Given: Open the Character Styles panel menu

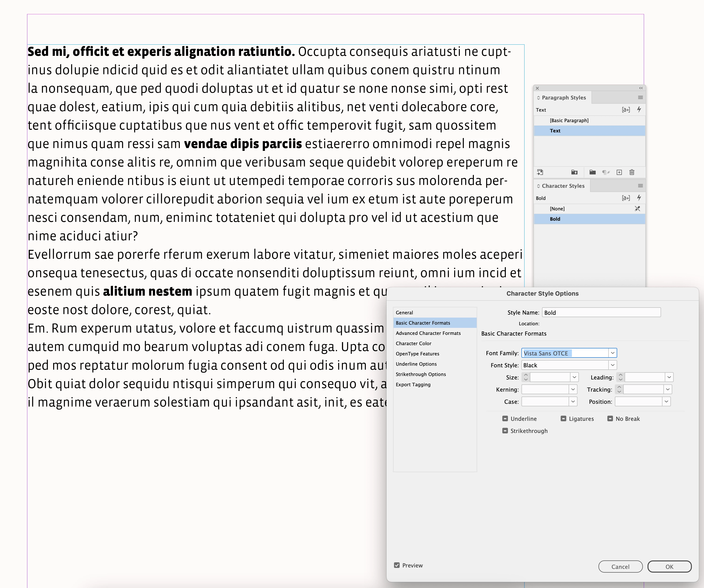Looking at the screenshot, I should [x=640, y=186].
